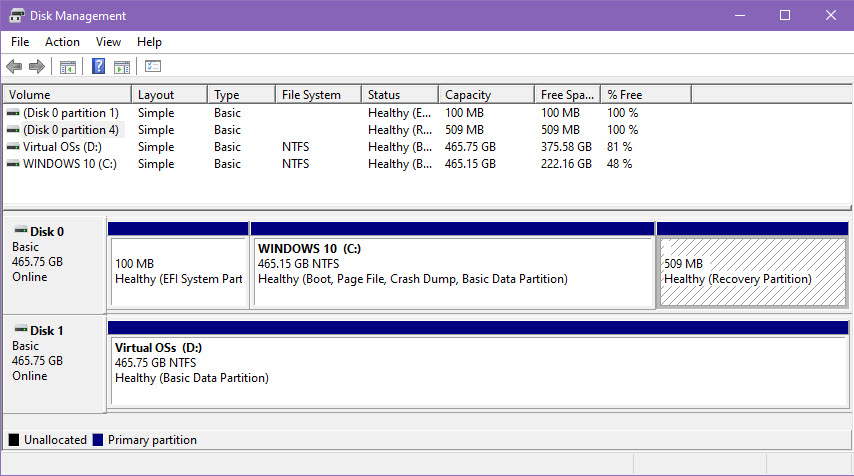Click the Disk Management title bar icon
This screenshot has width=854, height=476.
coord(17,15)
